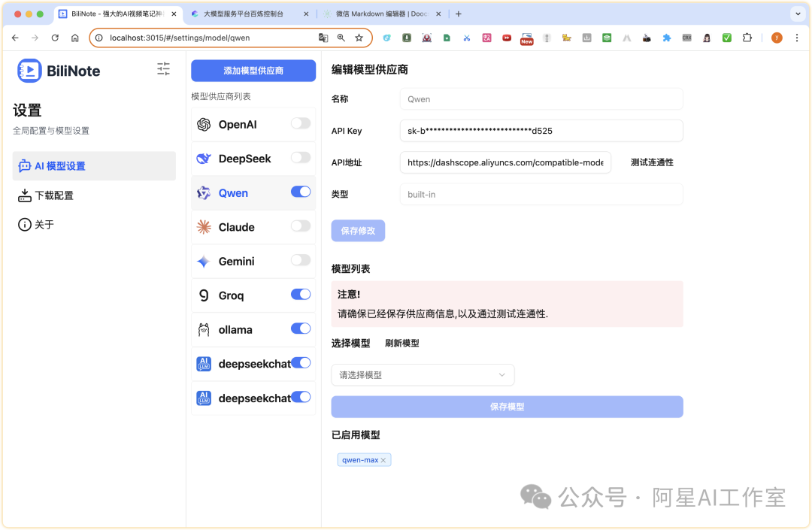Open new browser tab with plus
The width and height of the screenshot is (812, 530).
459,14
